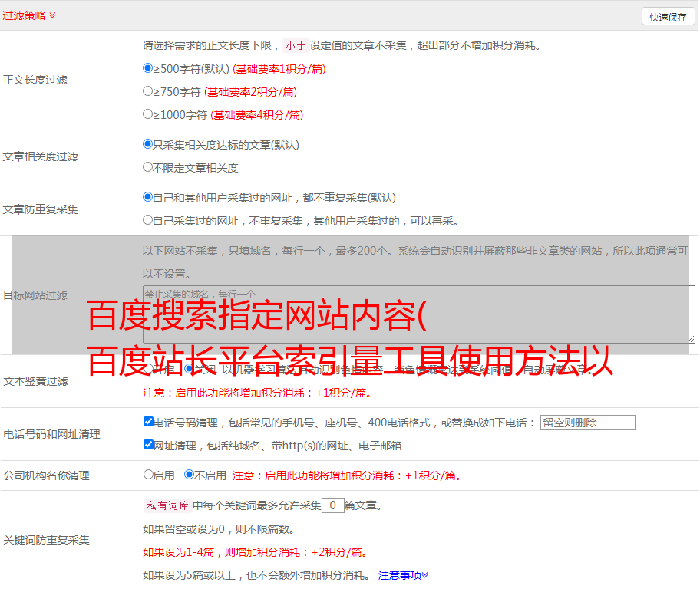Viewport: 700px width, 589px height.
Task: Select 不启用 for 公司机构名称清理
Action: pyautogui.click(x=190, y=475)
